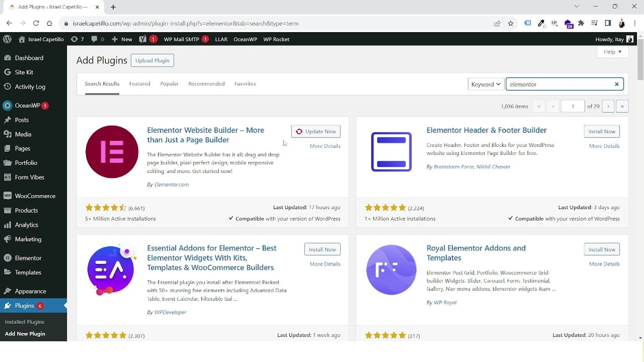Go to the next results page

608,106
